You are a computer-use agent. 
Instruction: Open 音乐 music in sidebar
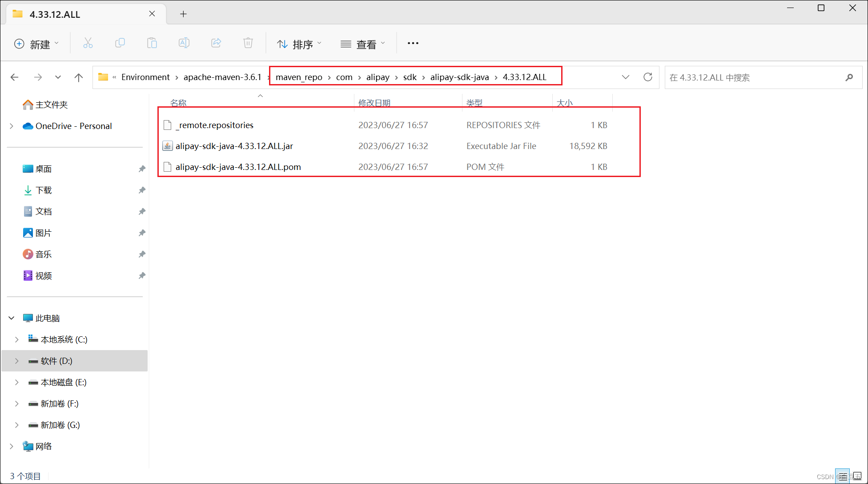click(37, 254)
